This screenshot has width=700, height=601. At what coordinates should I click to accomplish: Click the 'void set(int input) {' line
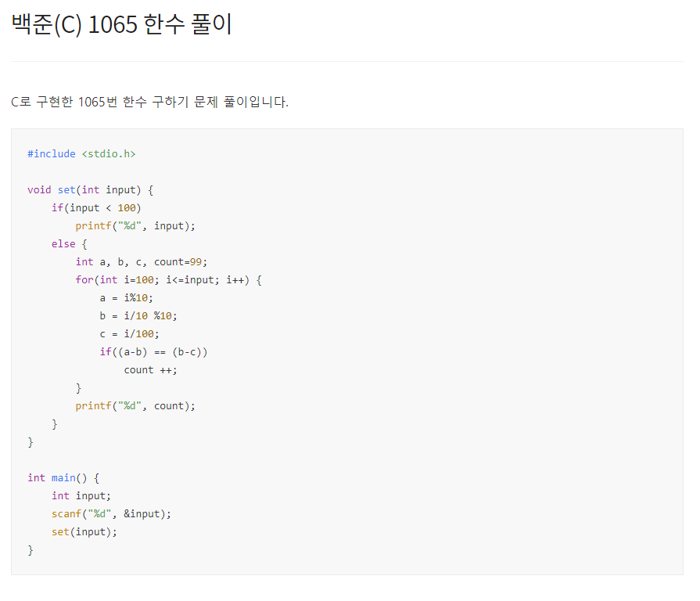(91, 190)
